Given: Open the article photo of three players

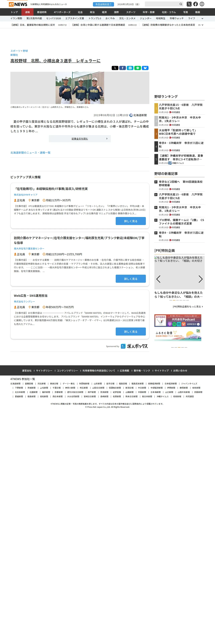Looking at the screenshot, I should tap(80, 88).
